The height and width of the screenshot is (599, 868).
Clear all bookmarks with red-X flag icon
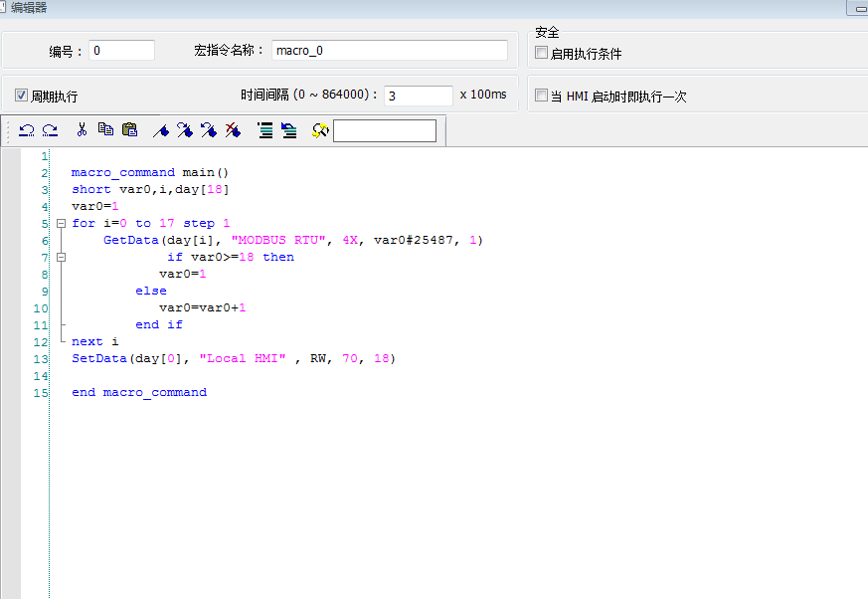pyautogui.click(x=233, y=130)
